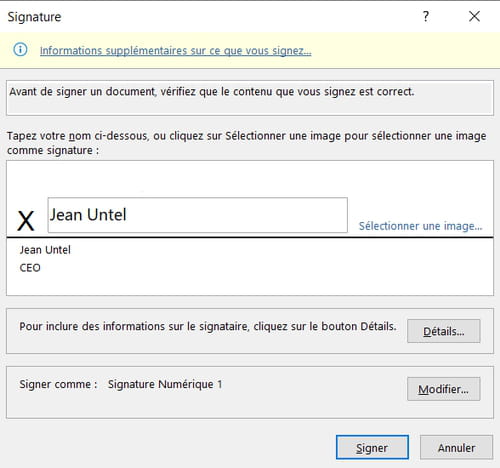The height and width of the screenshot is (468, 500).
Task: Click the 'CEO' signer title text
Action: [30, 268]
